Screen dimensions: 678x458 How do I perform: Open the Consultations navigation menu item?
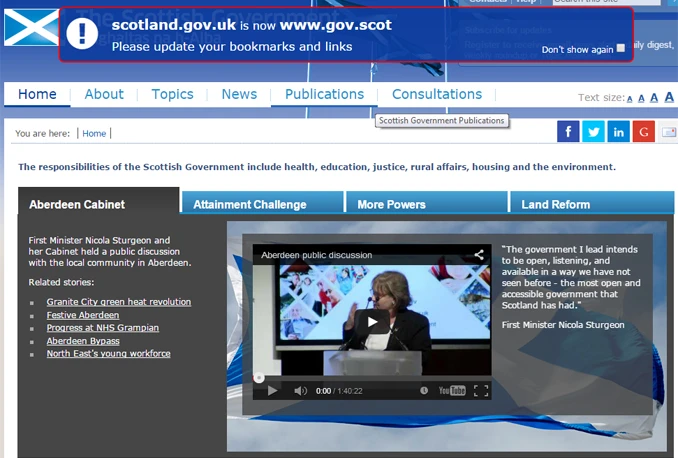(x=437, y=94)
